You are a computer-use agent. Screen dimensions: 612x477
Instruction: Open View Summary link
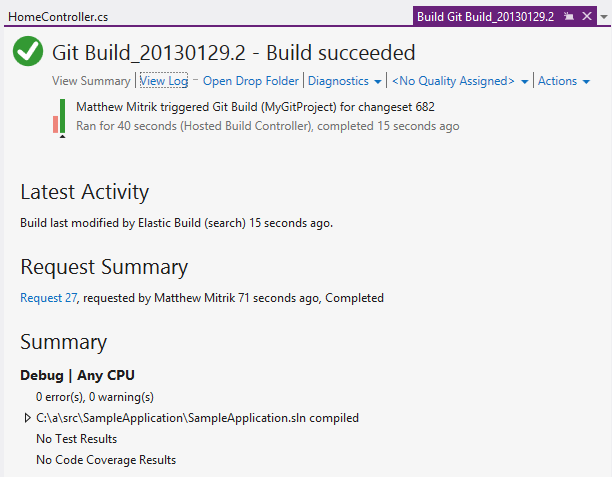pos(91,81)
